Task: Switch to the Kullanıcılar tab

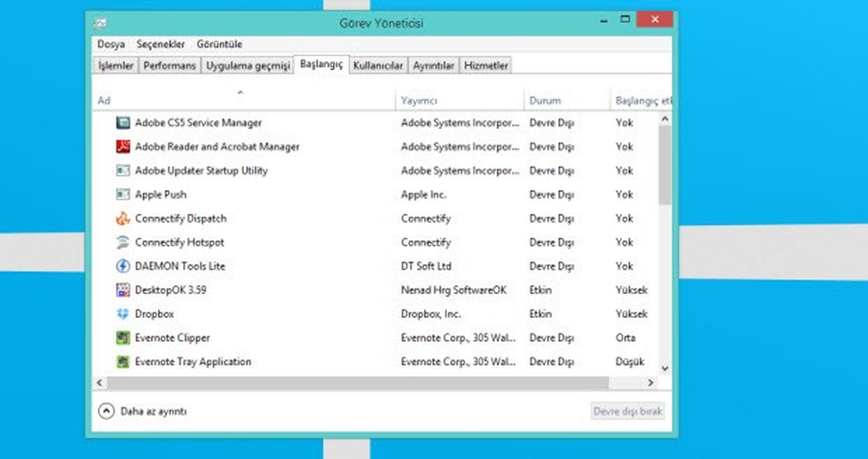Action: tap(378, 66)
